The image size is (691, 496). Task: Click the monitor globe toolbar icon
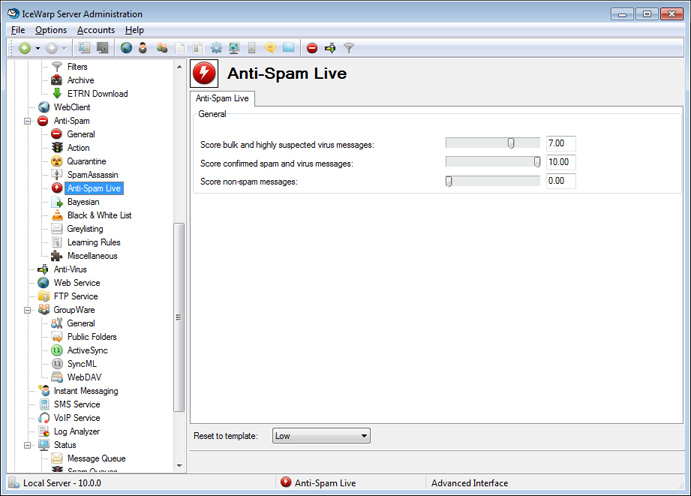[234, 48]
